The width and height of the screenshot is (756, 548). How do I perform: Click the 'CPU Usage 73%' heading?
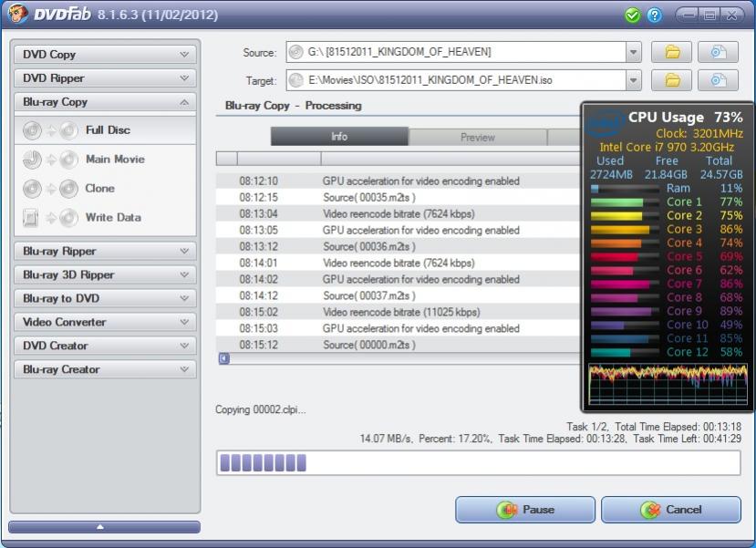pyautogui.click(x=685, y=117)
